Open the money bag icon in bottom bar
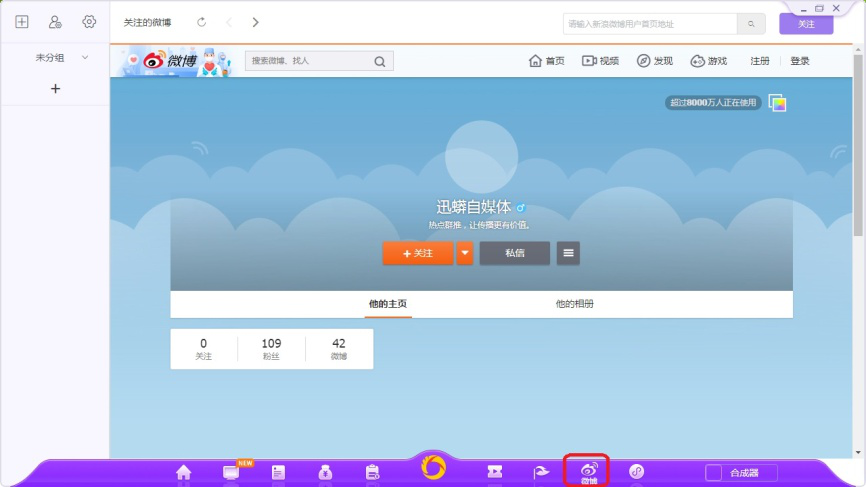 325,472
